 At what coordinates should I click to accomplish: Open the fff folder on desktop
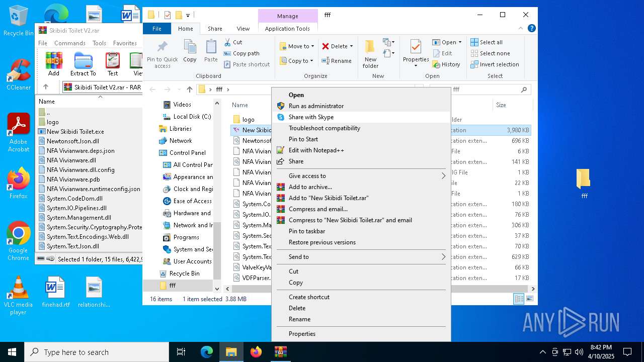584,183
